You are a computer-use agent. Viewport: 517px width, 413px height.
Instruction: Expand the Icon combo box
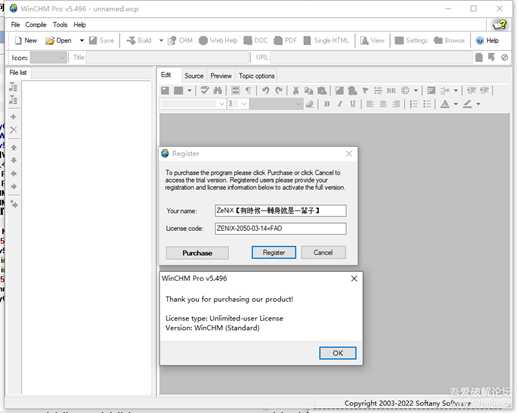48,58
